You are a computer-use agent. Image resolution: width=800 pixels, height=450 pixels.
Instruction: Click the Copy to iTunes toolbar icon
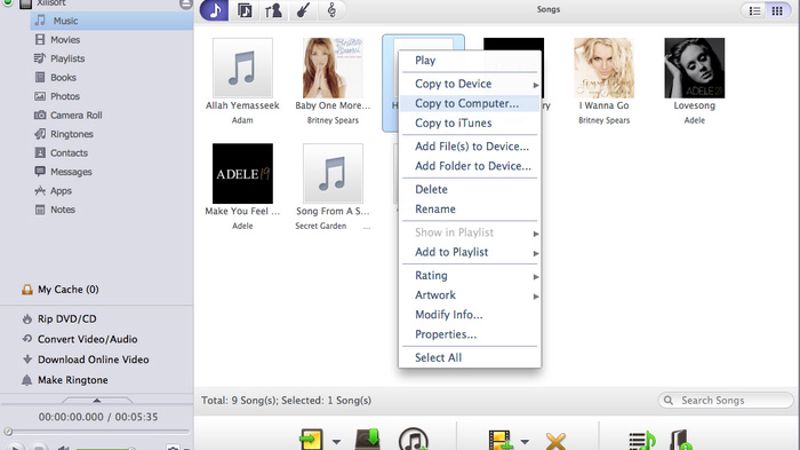pos(413,439)
